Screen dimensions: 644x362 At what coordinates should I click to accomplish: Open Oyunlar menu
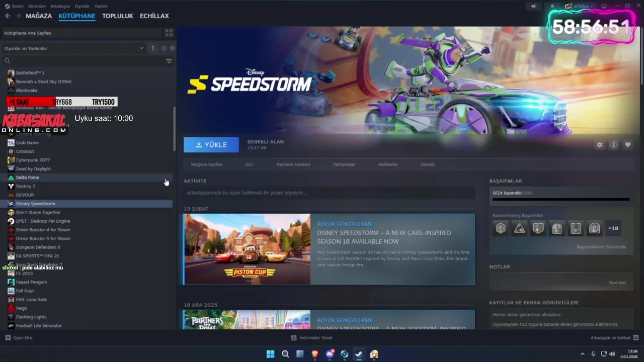(x=82, y=6)
